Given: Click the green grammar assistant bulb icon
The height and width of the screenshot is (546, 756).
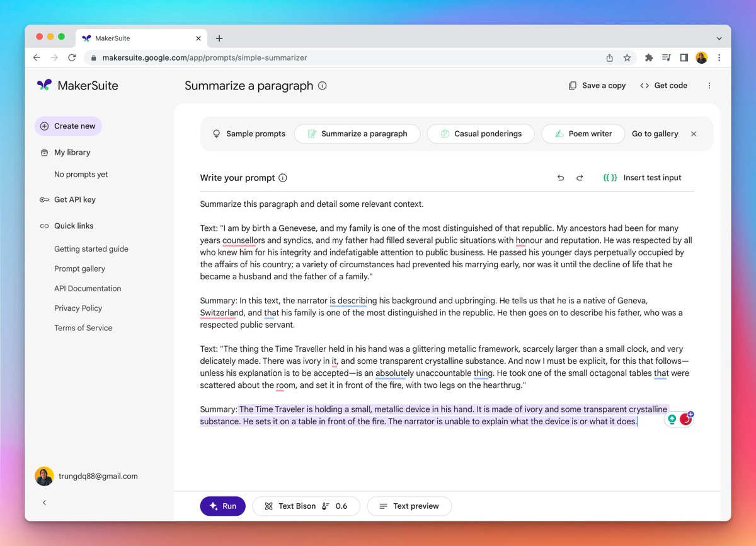Looking at the screenshot, I should tap(672, 419).
